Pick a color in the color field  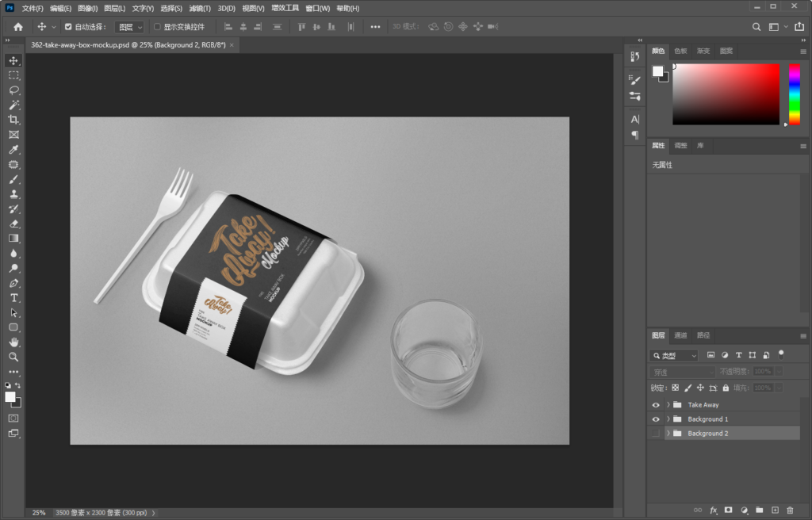(x=726, y=94)
